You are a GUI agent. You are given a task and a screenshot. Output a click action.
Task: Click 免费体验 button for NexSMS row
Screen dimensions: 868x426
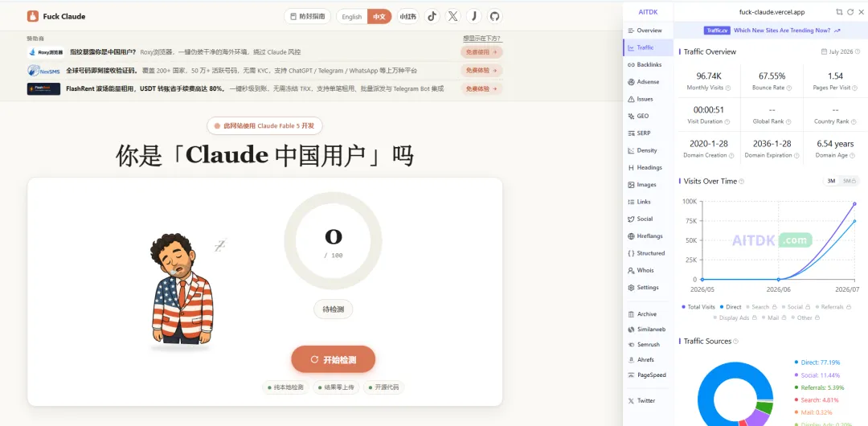[481, 71]
